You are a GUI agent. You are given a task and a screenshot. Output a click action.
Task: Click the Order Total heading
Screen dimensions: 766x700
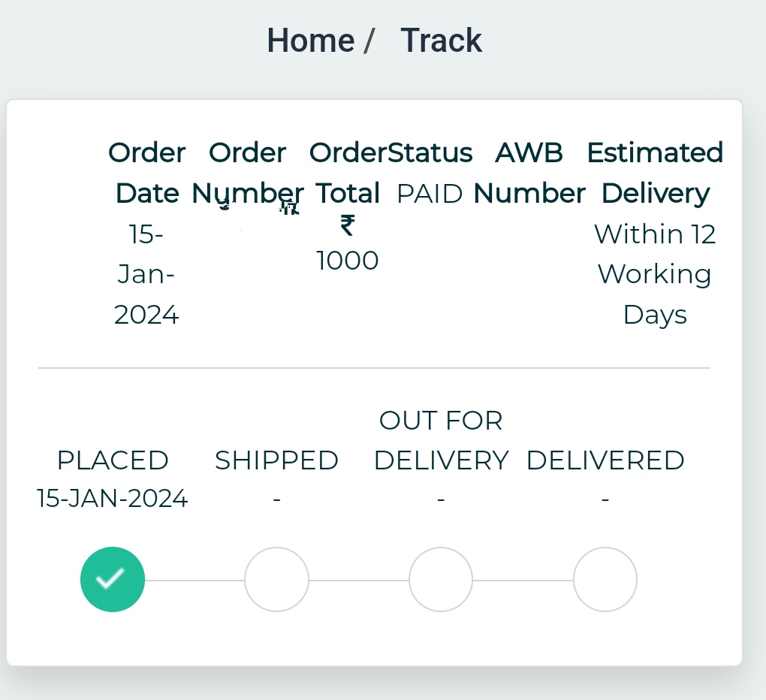348,173
